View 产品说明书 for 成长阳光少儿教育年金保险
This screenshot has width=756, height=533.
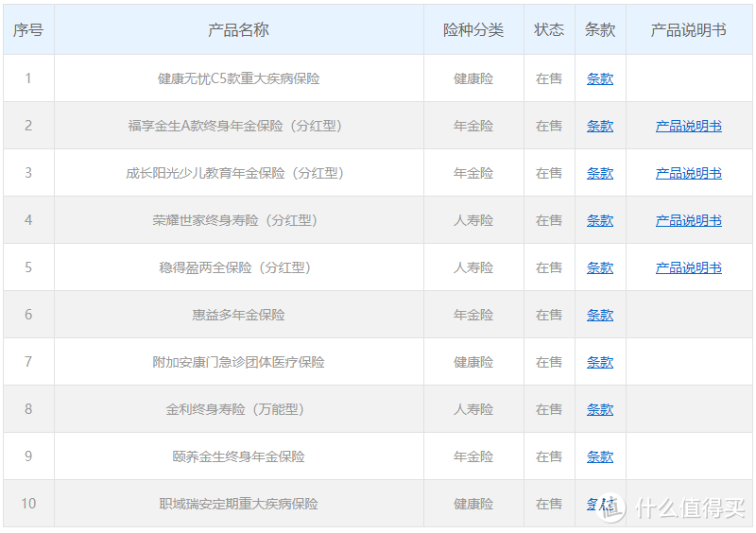point(688,174)
